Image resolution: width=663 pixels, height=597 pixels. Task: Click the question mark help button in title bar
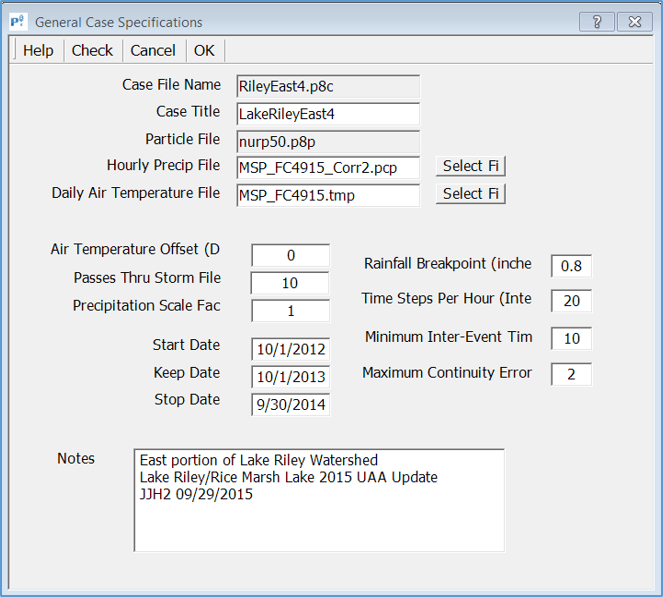[x=597, y=21]
